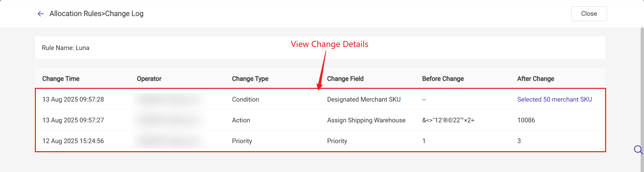
Task: Click the Before Change column header
Action: 443,79
